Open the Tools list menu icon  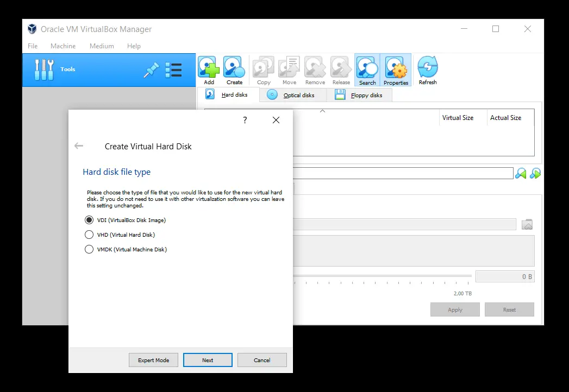tap(173, 70)
